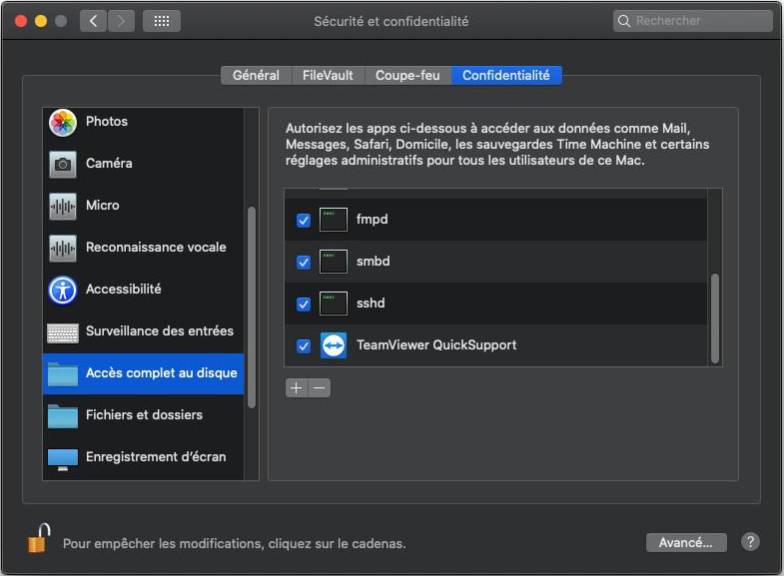Click the Avancé… button

tap(686, 542)
